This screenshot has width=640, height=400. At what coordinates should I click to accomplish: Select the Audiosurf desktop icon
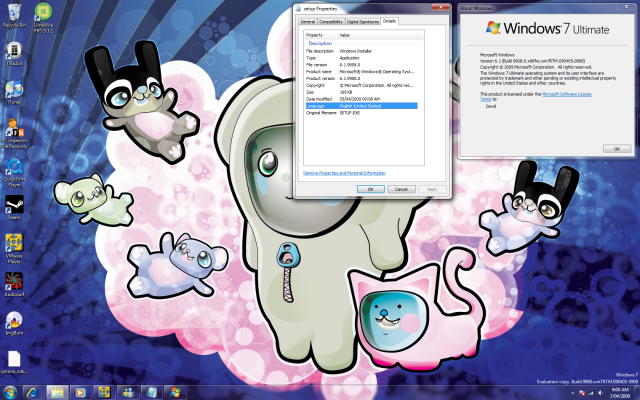tap(14, 284)
